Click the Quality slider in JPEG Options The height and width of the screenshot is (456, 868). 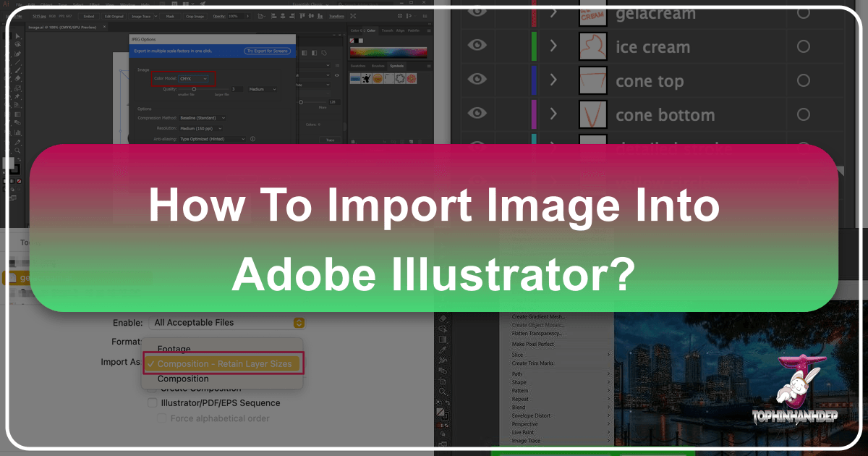coord(194,89)
